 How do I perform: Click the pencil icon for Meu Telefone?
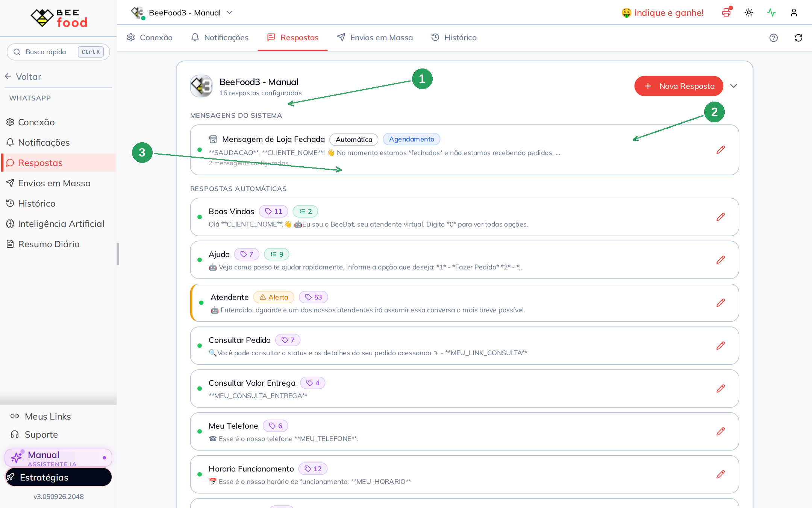721,431
